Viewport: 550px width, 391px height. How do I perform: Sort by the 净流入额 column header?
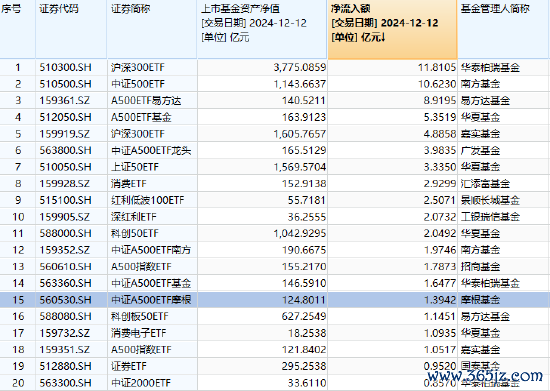393,29
